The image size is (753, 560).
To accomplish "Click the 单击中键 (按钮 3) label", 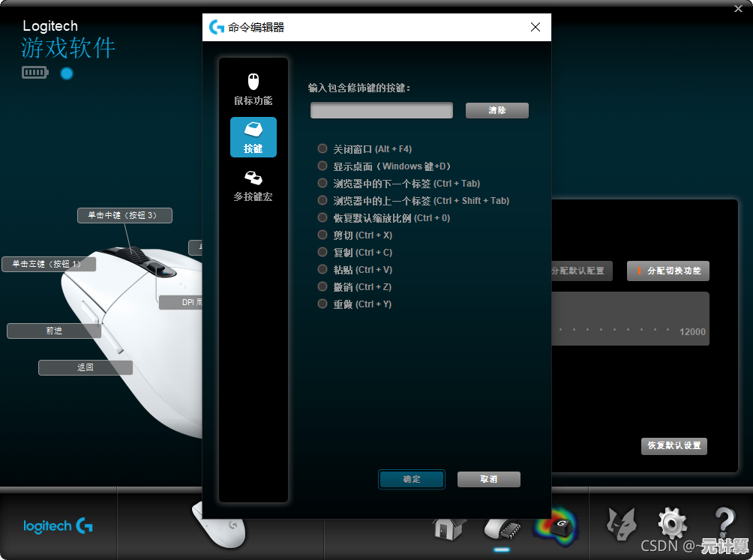I will click(124, 215).
